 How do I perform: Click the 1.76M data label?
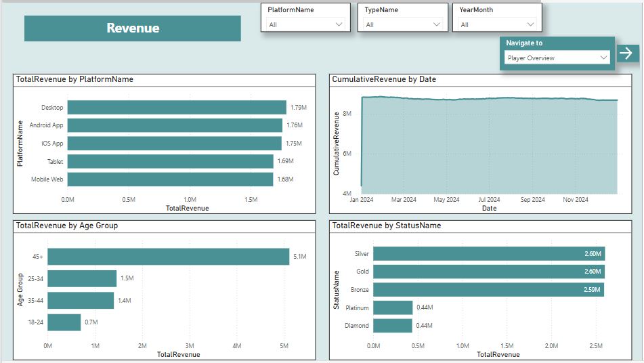click(295, 125)
